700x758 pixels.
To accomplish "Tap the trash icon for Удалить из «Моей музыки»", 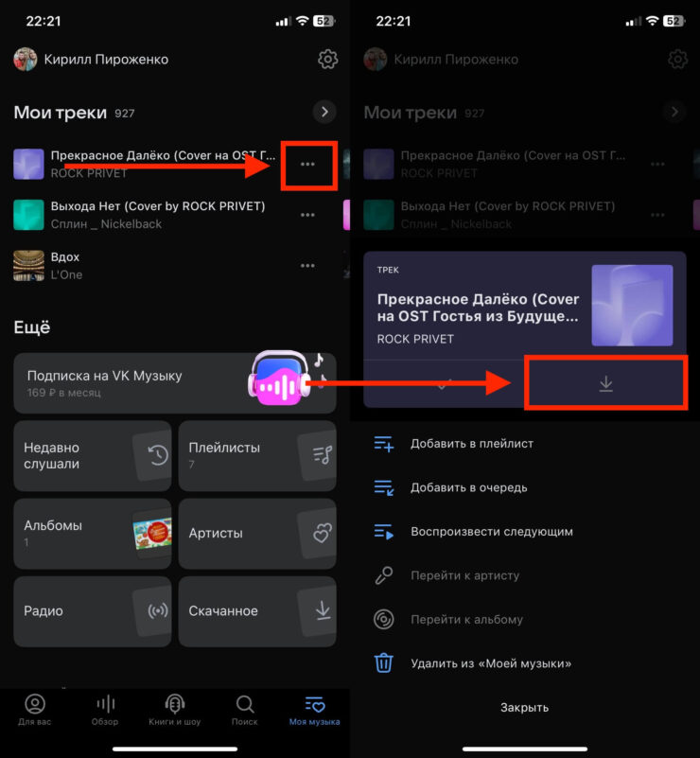I will click(x=383, y=662).
